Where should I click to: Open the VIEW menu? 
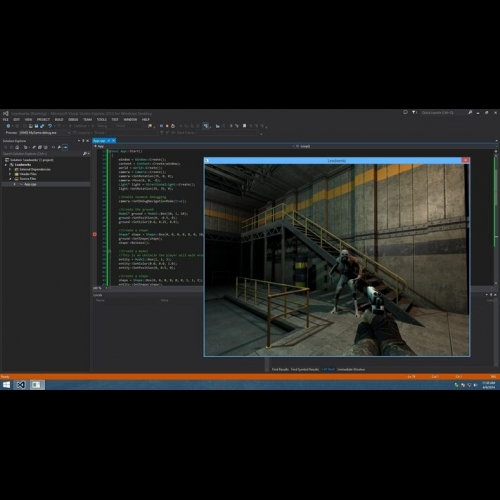28,119
